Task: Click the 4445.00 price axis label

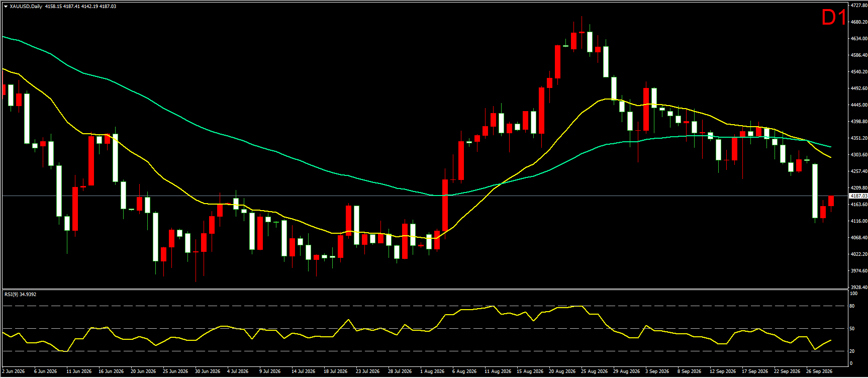Action: (x=858, y=105)
